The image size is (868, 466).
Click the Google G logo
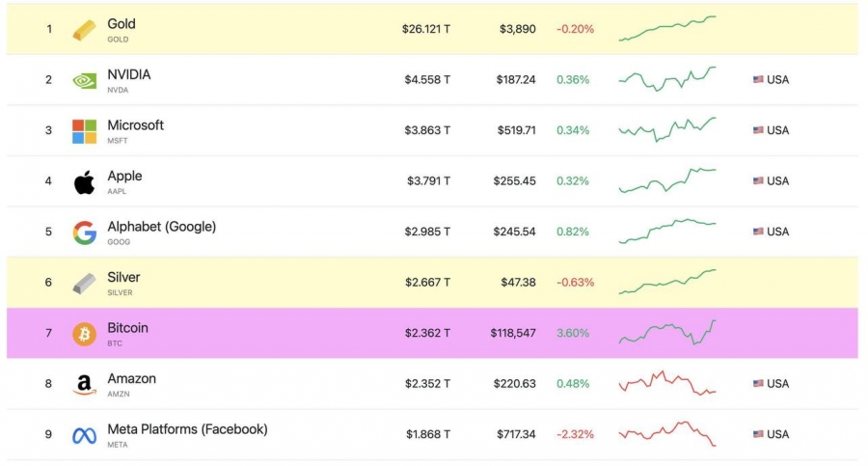[x=84, y=233]
